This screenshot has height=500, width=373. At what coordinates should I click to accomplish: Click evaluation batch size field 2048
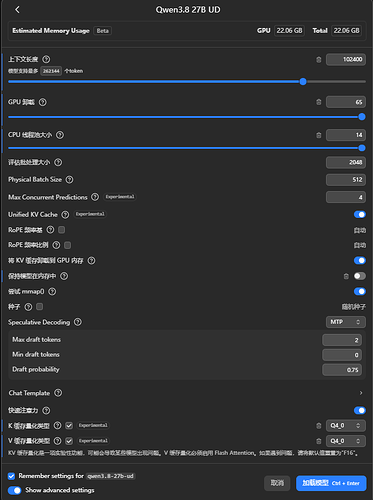346,162
